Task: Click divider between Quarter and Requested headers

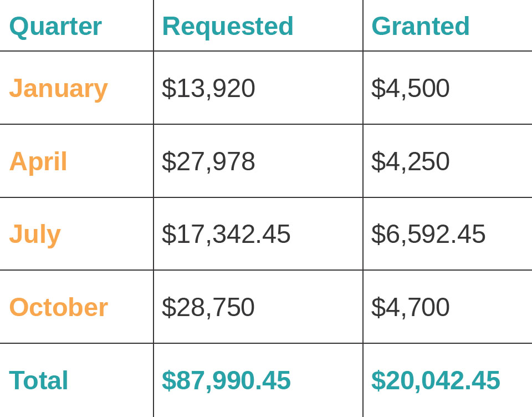Action: coord(154,26)
